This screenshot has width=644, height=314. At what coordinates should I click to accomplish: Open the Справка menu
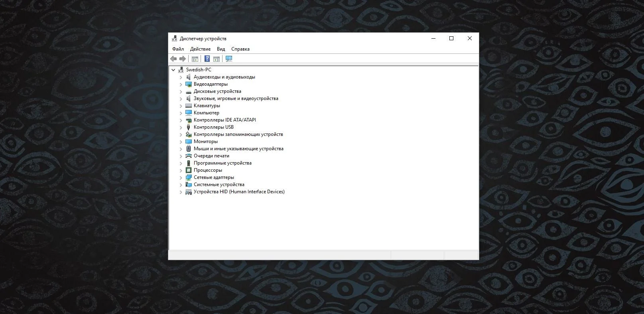click(240, 49)
